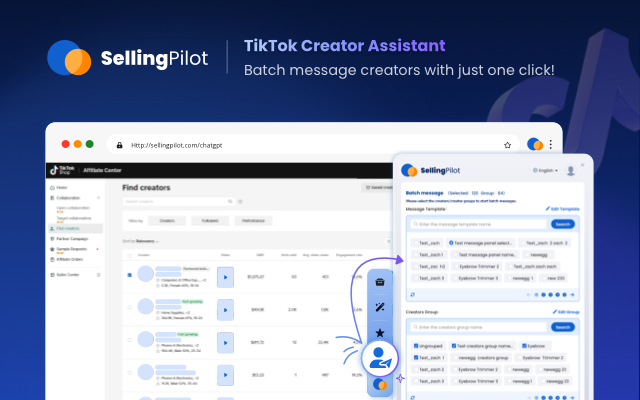The width and height of the screenshot is (640, 400).
Task: Open Target collaboration in sidebar
Action: click(74, 218)
